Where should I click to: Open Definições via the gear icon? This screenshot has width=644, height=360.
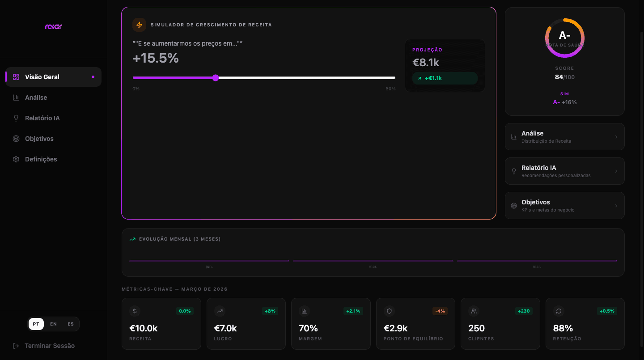click(x=16, y=159)
